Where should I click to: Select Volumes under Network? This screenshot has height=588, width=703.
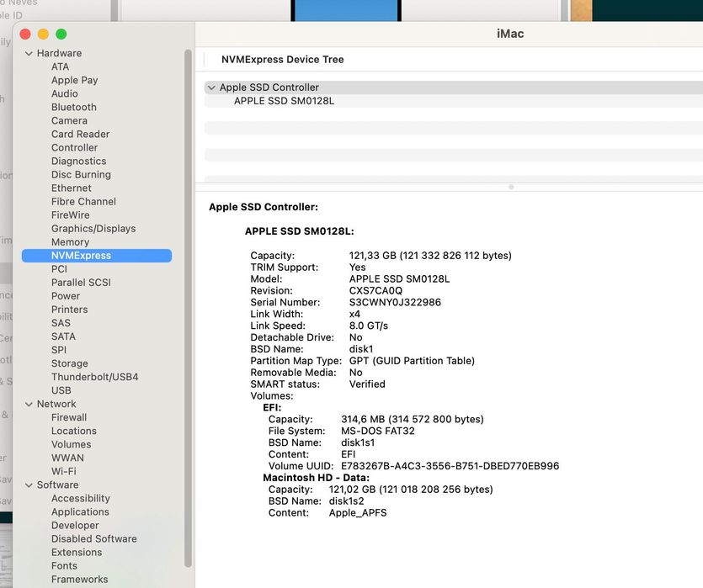tap(72, 444)
